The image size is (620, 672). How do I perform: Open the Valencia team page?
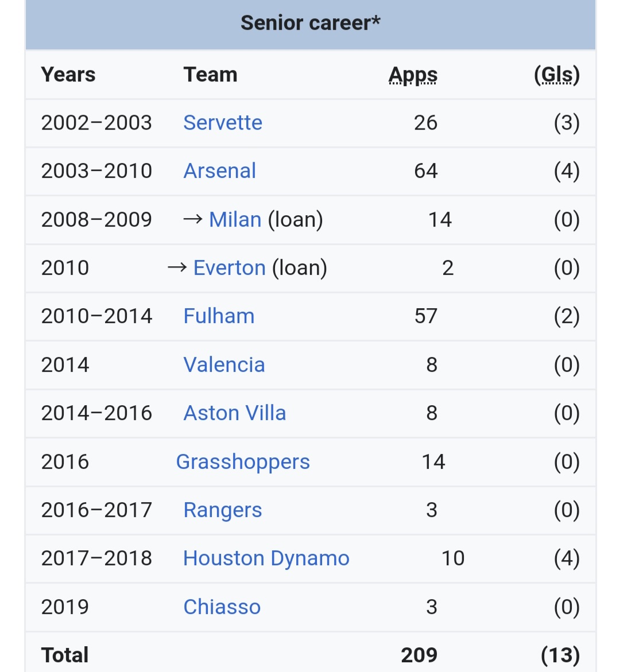224,365
